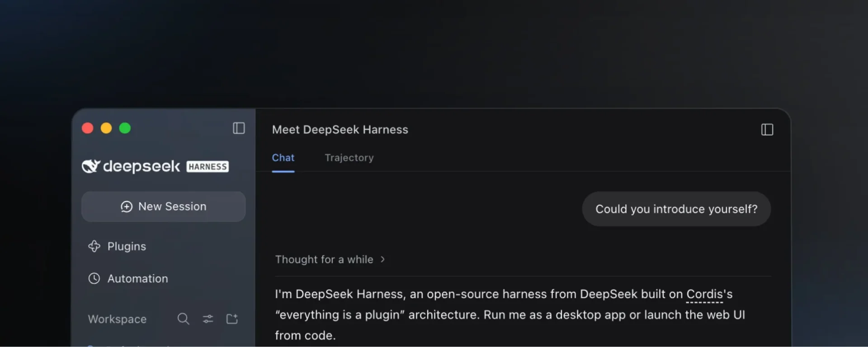Start a New Session
This screenshot has height=347, width=868.
tap(163, 206)
